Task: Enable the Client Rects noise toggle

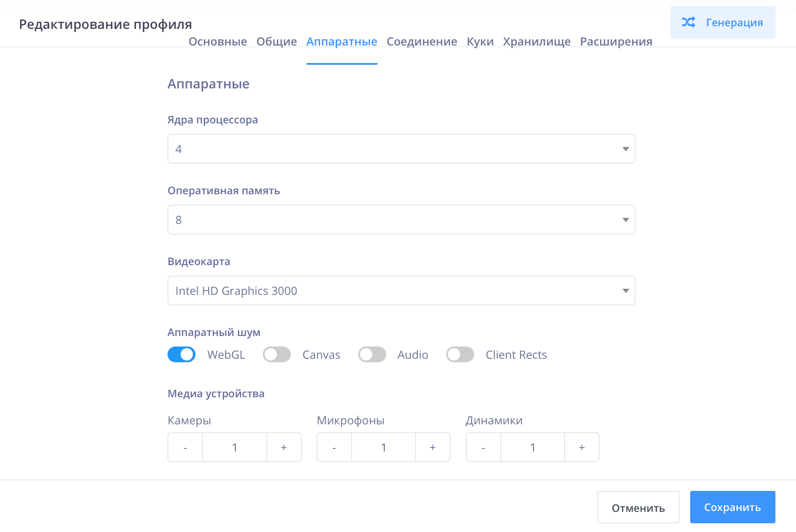Action: (x=460, y=354)
